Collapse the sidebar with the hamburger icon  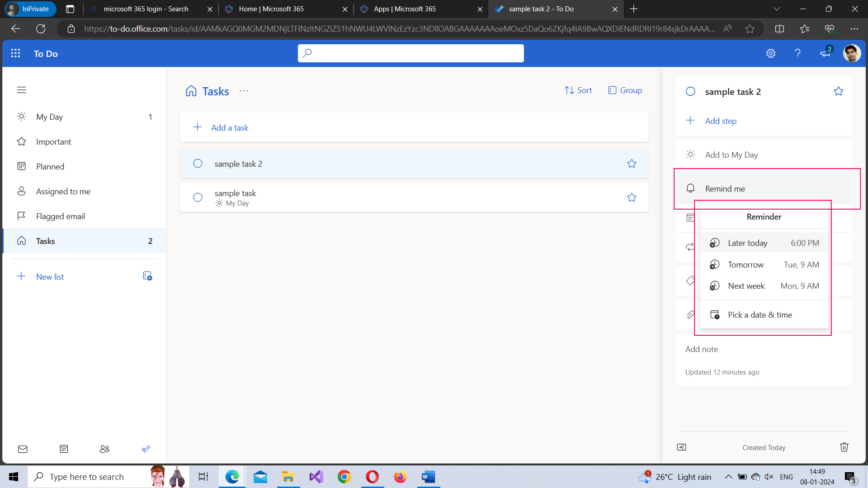point(21,90)
